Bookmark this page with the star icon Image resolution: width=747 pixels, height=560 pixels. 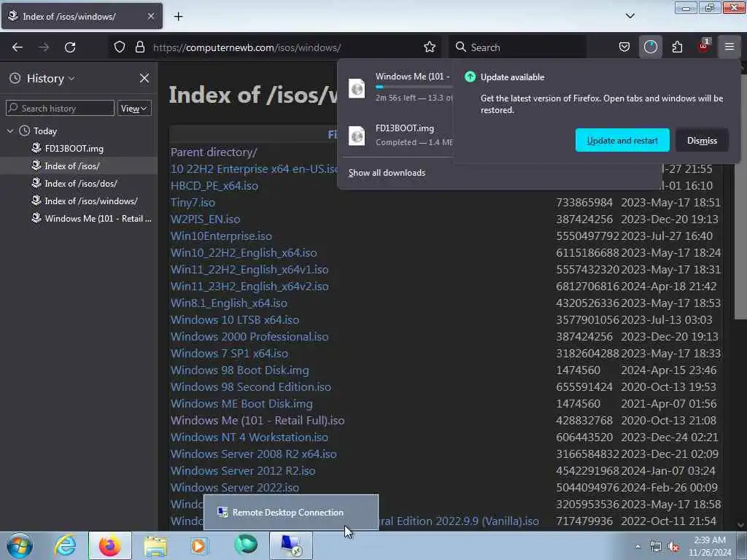pyautogui.click(x=429, y=47)
